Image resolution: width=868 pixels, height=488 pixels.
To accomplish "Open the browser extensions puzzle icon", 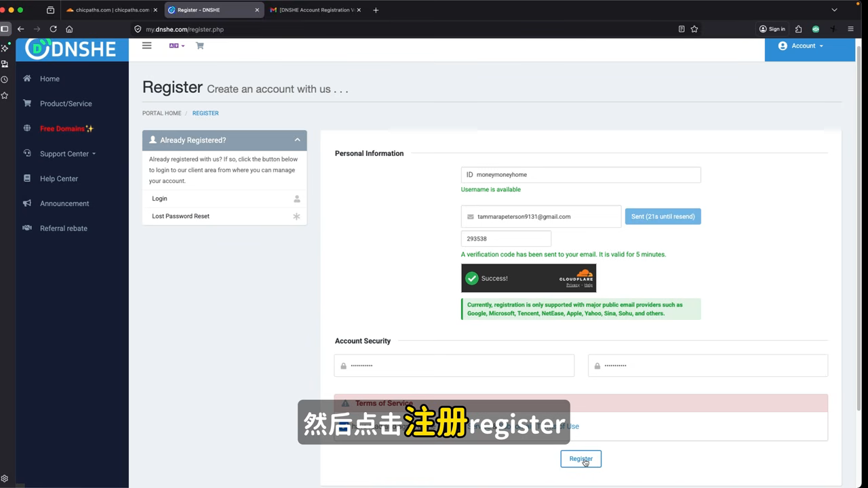I will tap(798, 29).
